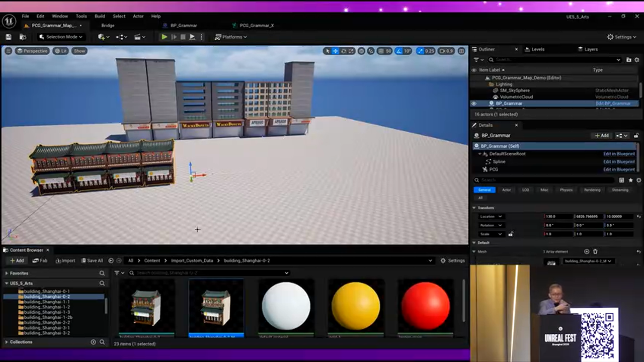Open the Selection Mode dropdown
This screenshot has height=362, width=644.
pyautogui.click(x=61, y=37)
